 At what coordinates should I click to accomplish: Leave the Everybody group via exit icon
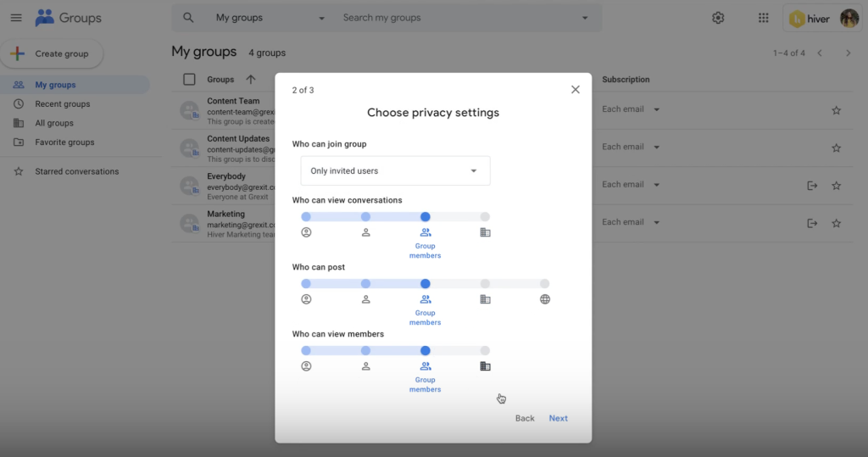coord(812,186)
